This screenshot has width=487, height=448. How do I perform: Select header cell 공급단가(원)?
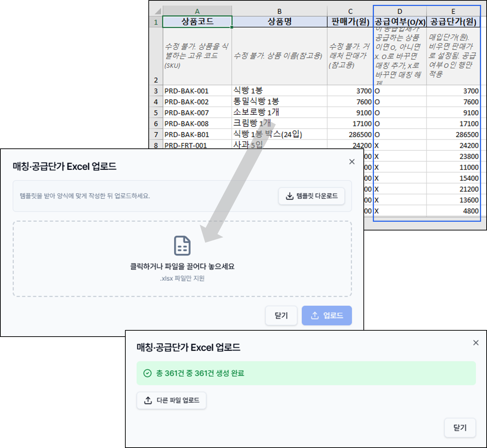(453, 22)
